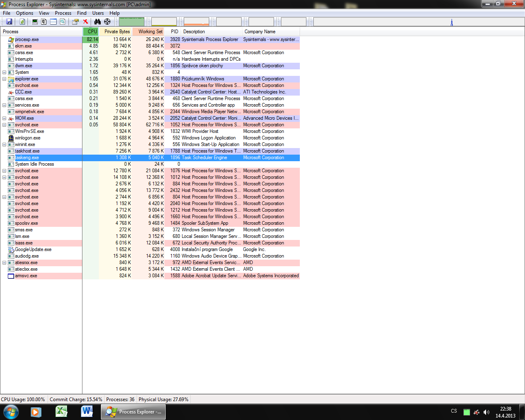Select the wmpnetwk.exe process
The image size is (525, 420).
coord(150,112)
